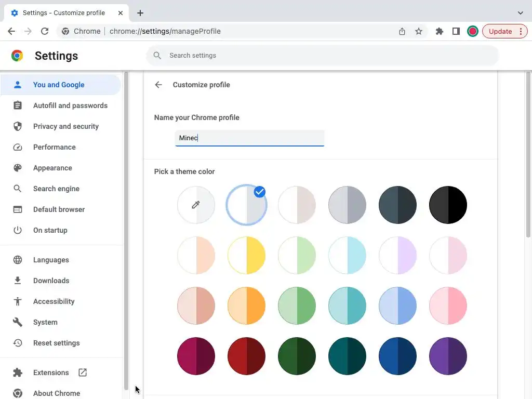Click the Downloads arrow icon
The height and width of the screenshot is (399, 532).
click(x=18, y=281)
